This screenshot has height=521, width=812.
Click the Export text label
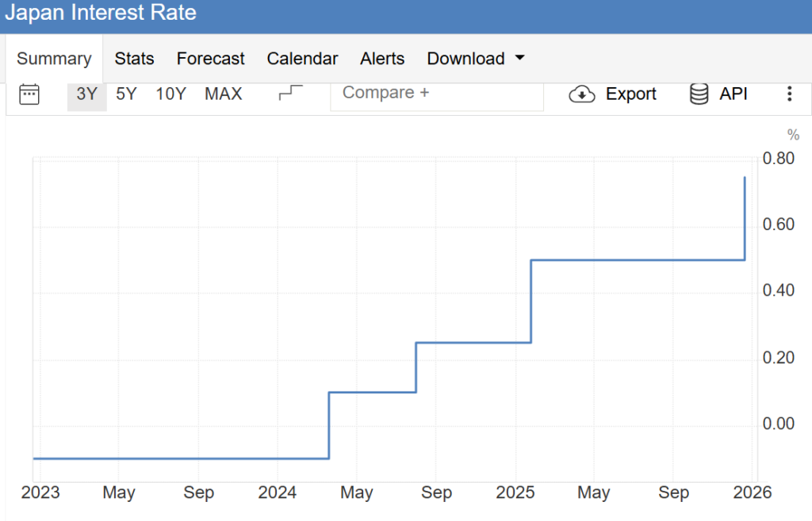630,94
